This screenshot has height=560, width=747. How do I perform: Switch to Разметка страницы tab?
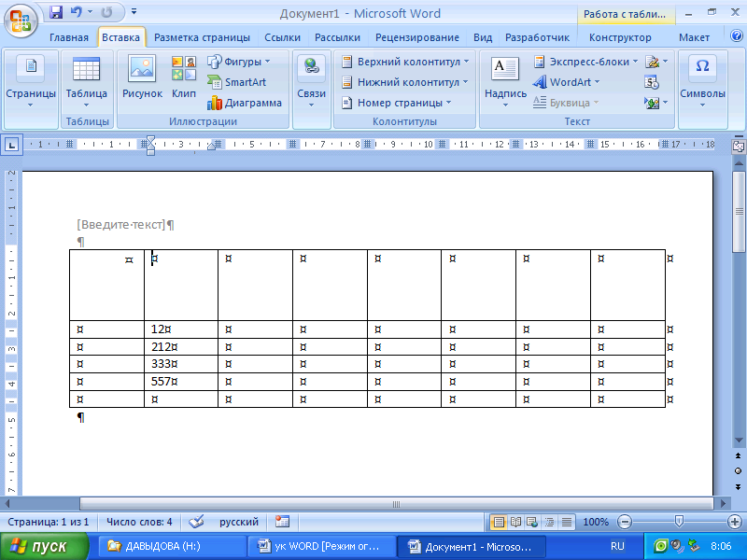(202, 37)
